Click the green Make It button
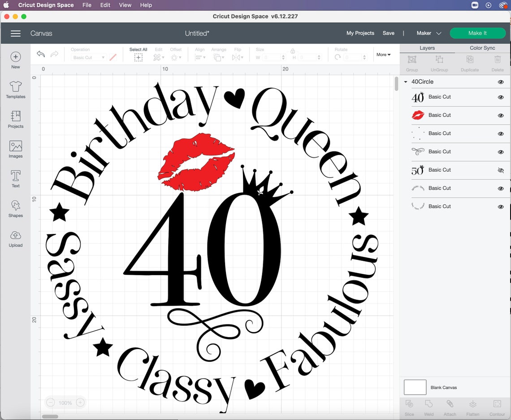 [x=478, y=33]
